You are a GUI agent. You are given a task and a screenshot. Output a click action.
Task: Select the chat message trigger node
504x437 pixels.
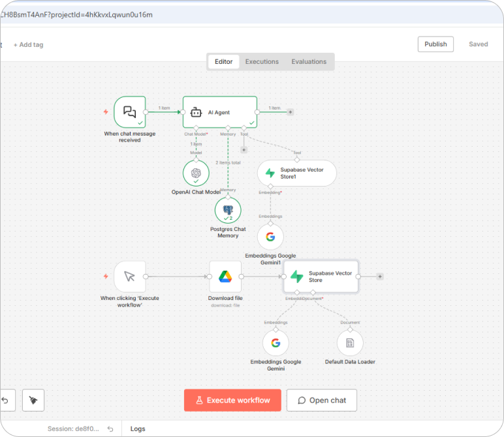click(129, 112)
